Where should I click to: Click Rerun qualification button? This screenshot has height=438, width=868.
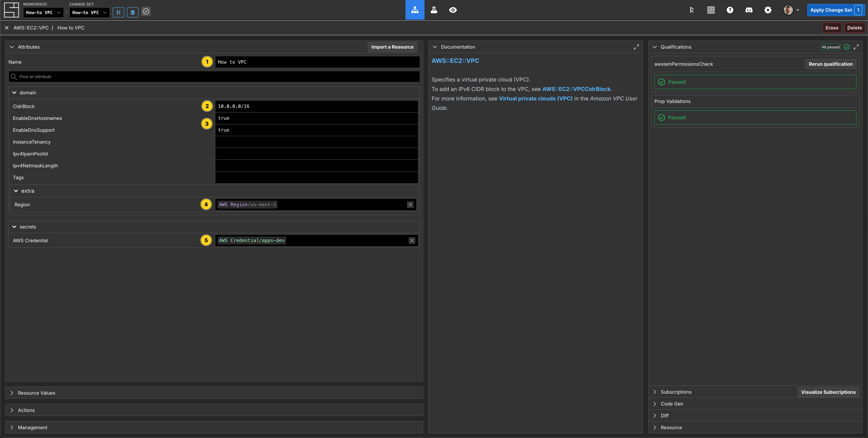(x=830, y=64)
